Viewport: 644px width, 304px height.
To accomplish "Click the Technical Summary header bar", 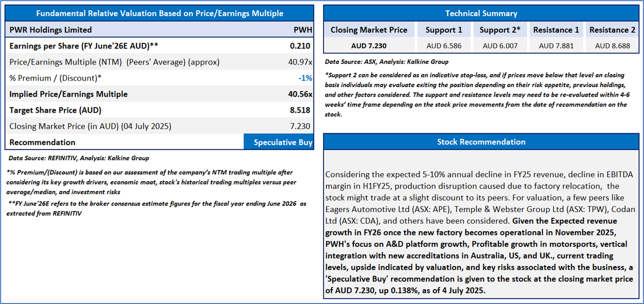I will (x=481, y=13).
